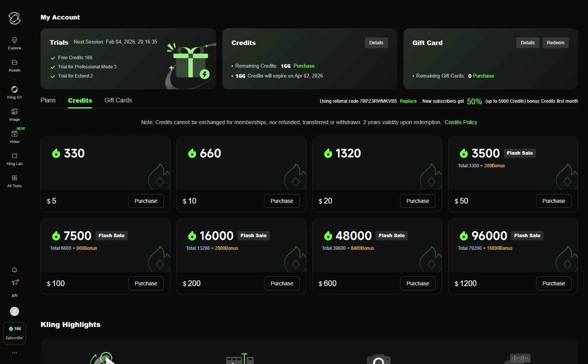Open the API link in the sidebar
The height and width of the screenshot is (364, 588).
tap(15, 296)
